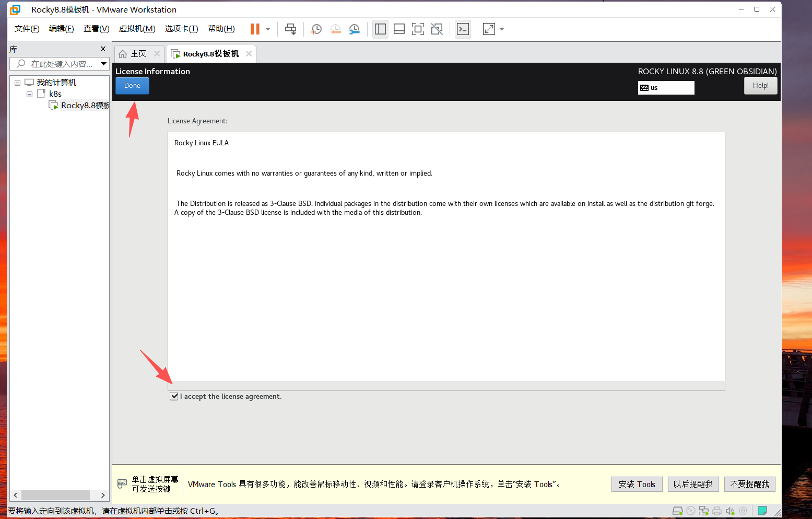Screen dimensions: 812x519
Task: Click the 'License Agreement:' label
Action: (197, 121)
